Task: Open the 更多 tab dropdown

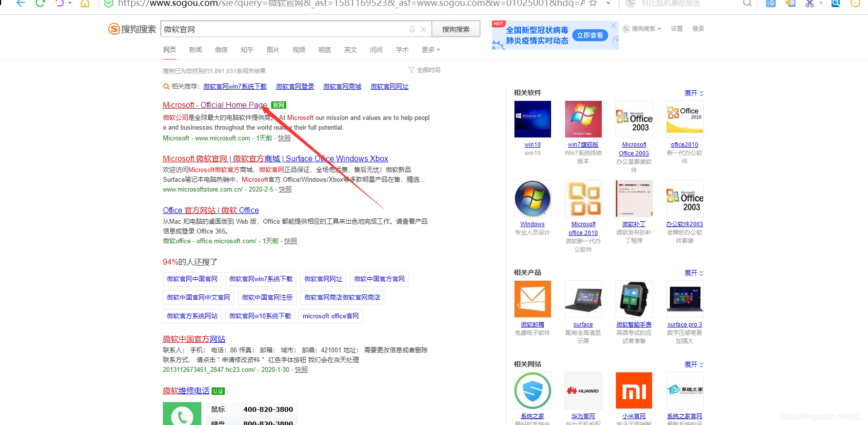Action: point(431,50)
